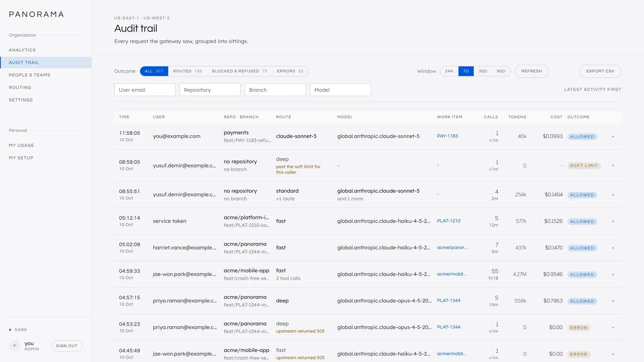Open Analytics in the sidebar

click(x=46, y=50)
